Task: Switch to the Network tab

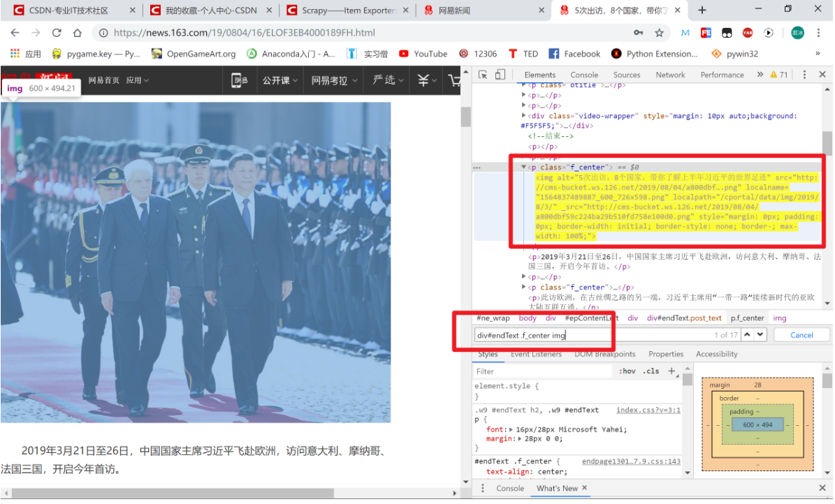Action: pos(671,75)
